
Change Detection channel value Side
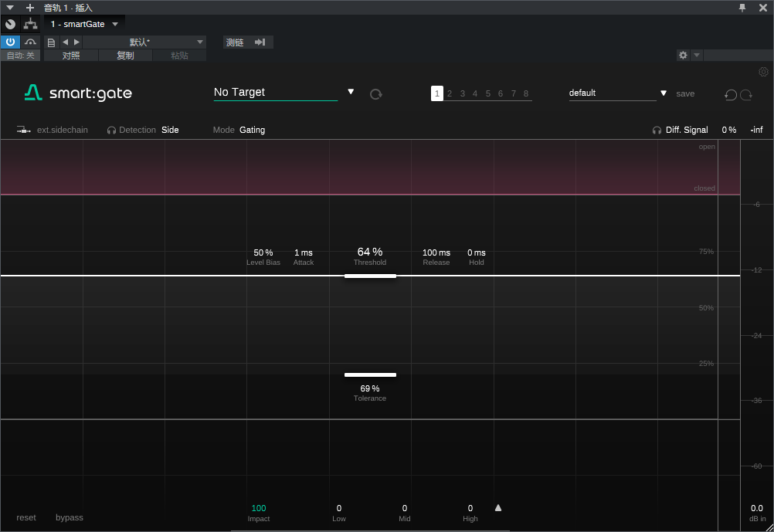click(170, 130)
